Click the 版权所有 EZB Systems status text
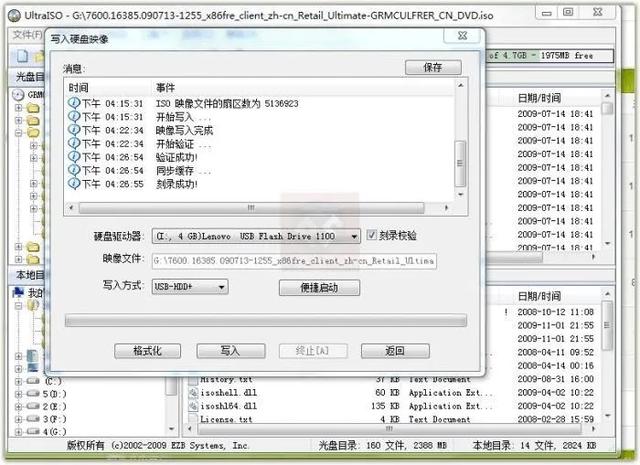Screen dimensions: 640x465 coord(158,445)
